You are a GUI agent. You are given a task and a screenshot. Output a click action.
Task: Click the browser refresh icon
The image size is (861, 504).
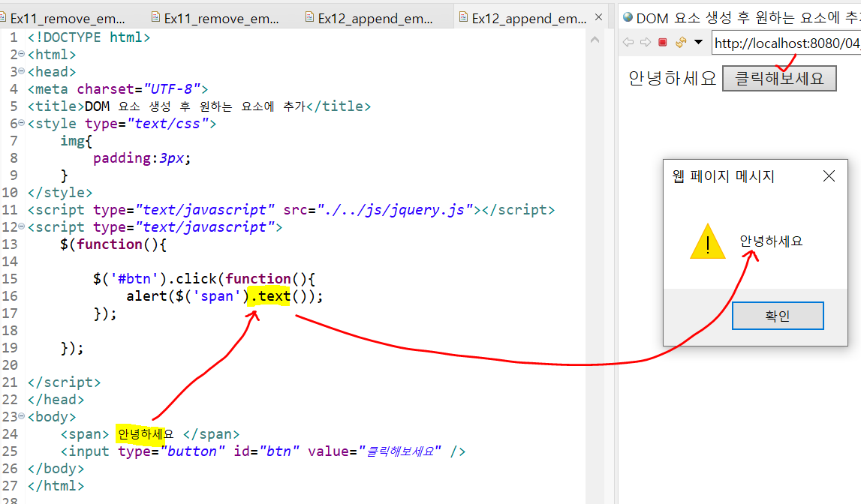click(x=681, y=42)
